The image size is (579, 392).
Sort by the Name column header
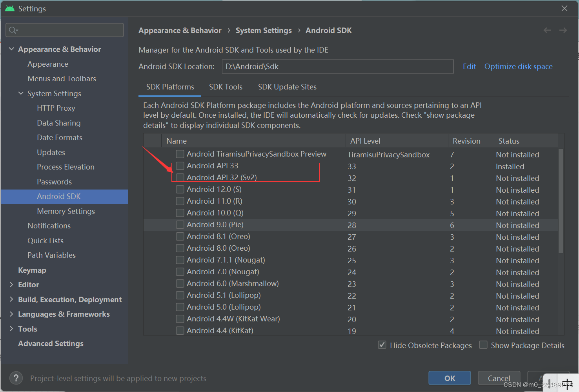click(253, 141)
